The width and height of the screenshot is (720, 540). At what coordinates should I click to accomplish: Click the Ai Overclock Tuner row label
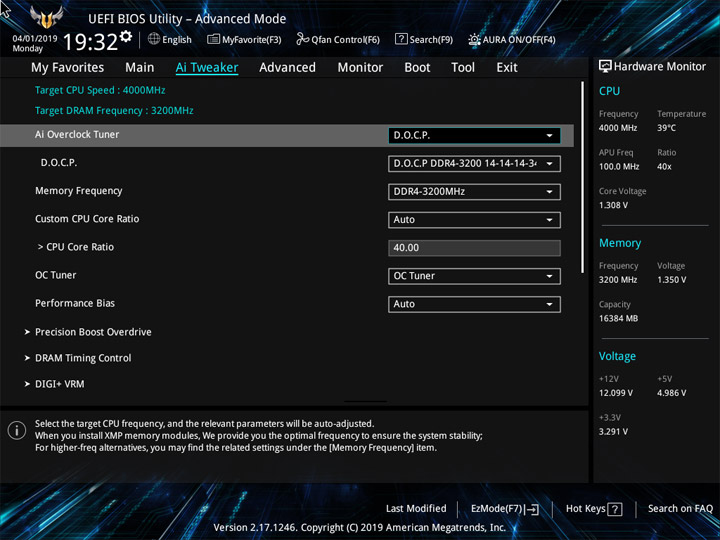click(x=77, y=135)
